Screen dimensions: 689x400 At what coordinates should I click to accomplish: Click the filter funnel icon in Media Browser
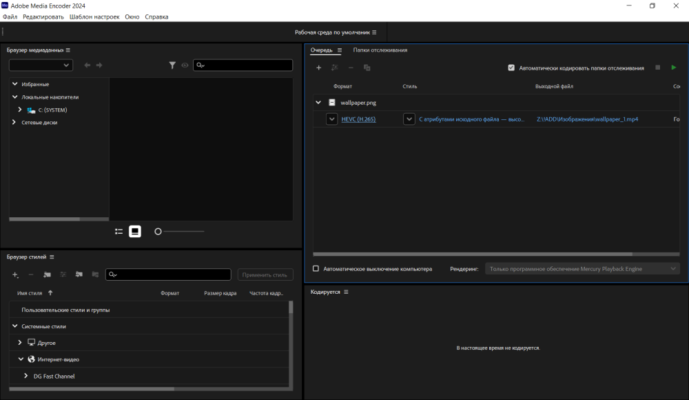tap(172, 65)
